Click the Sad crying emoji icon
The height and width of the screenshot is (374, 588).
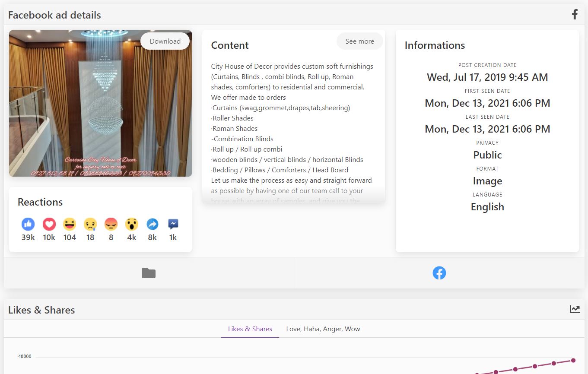[x=90, y=224]
